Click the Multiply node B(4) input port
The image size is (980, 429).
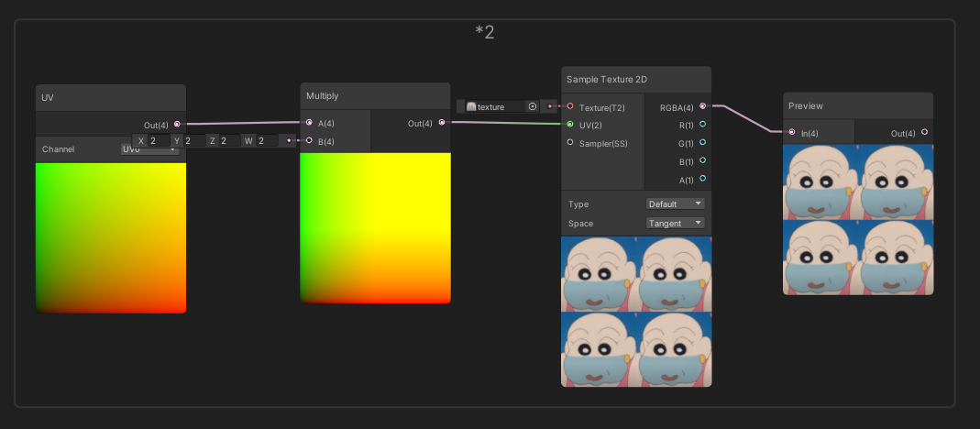point(309,140)
